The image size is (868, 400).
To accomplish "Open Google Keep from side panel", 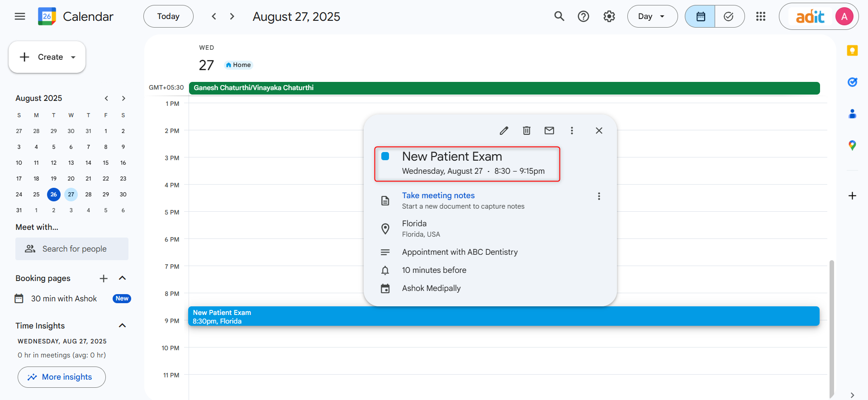I will (852, 51).
